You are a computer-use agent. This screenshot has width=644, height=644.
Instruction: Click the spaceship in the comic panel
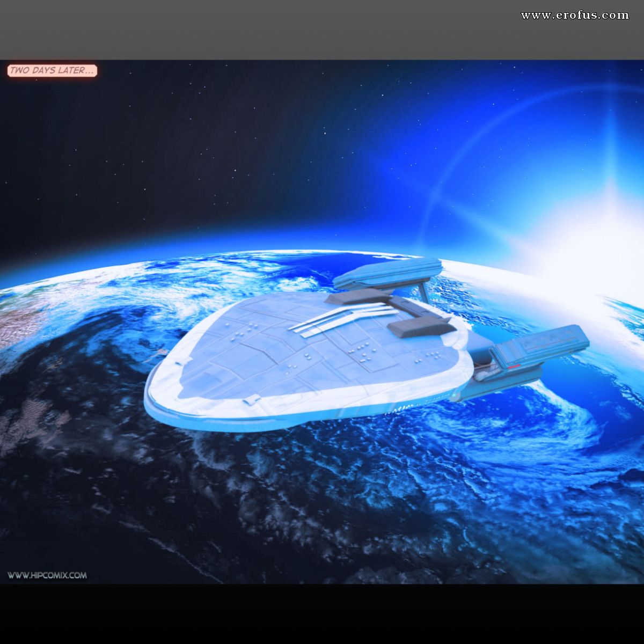click(367, 344)
